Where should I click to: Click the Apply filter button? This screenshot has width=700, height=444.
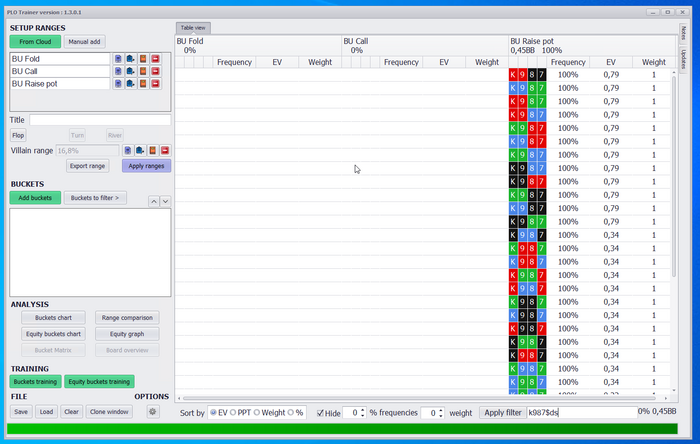(x=503, y=413)
